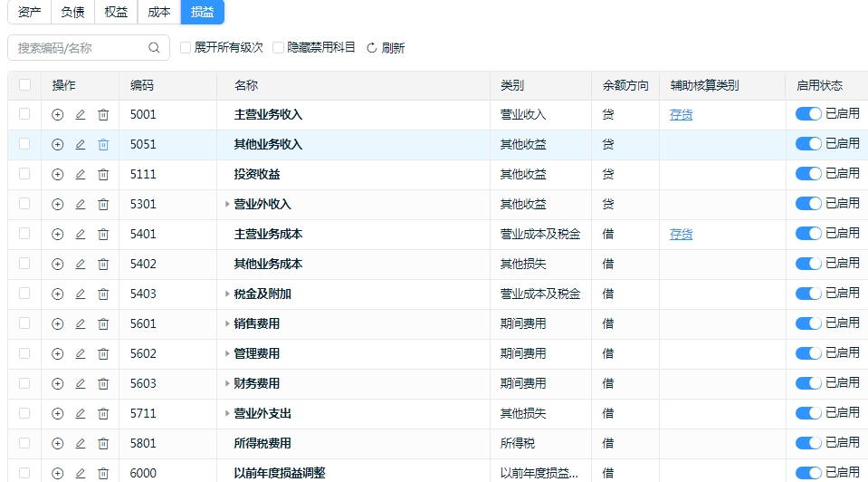This screenshot has height=482, width=868.
Task: Switch to the 资产 tab
Action: pyautogui.click(x=29, y=12)
